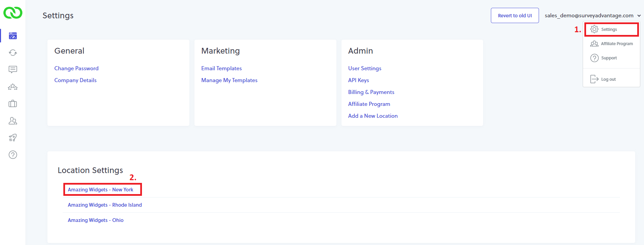Select Settings from the account menu
644x245 pixels.
(x=609, y=30)
